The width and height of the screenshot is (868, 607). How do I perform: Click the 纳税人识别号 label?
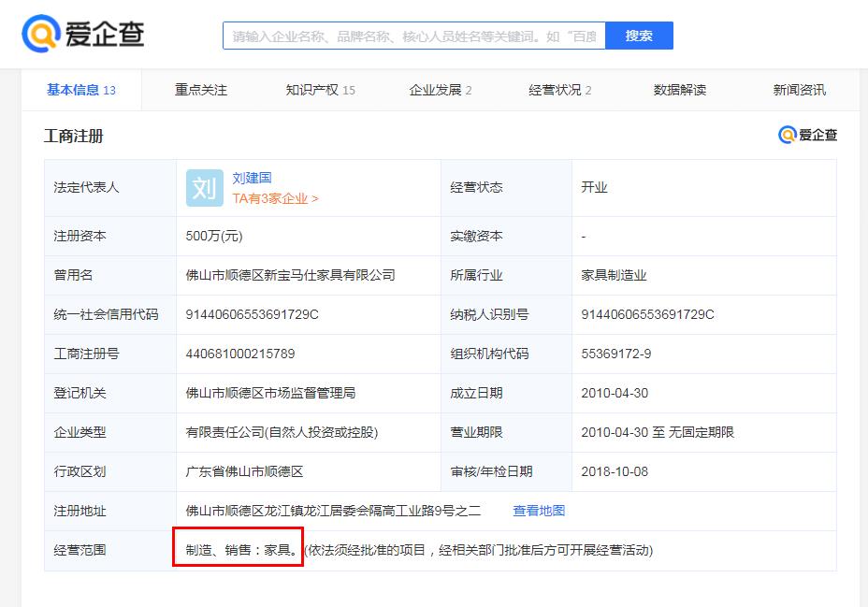pyautogui.click(x=490, y=314)
